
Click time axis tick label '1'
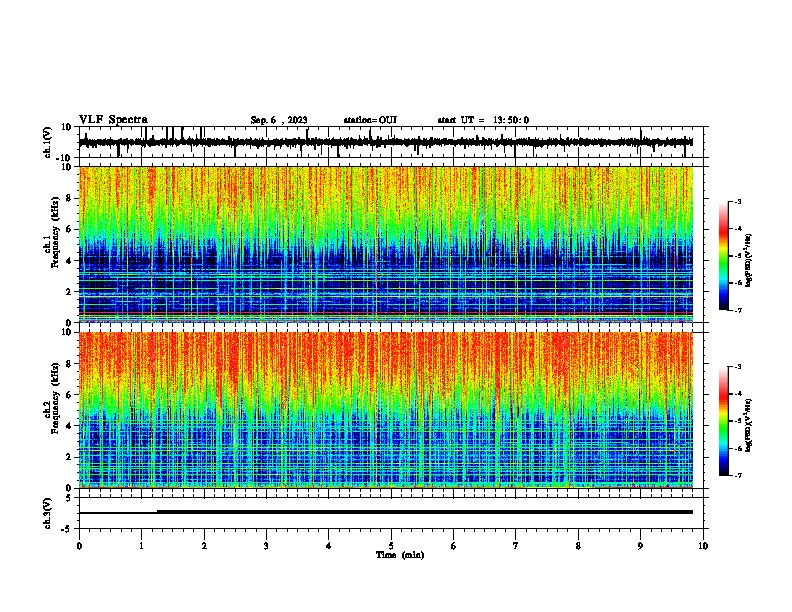pyautogui.click(x=141, y=546)
